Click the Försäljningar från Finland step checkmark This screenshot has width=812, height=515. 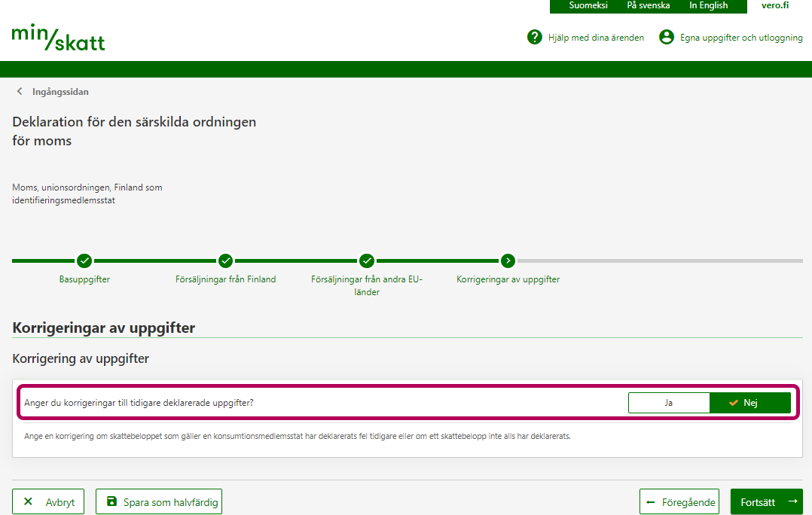pyautogui.click(x=225, y=261)
